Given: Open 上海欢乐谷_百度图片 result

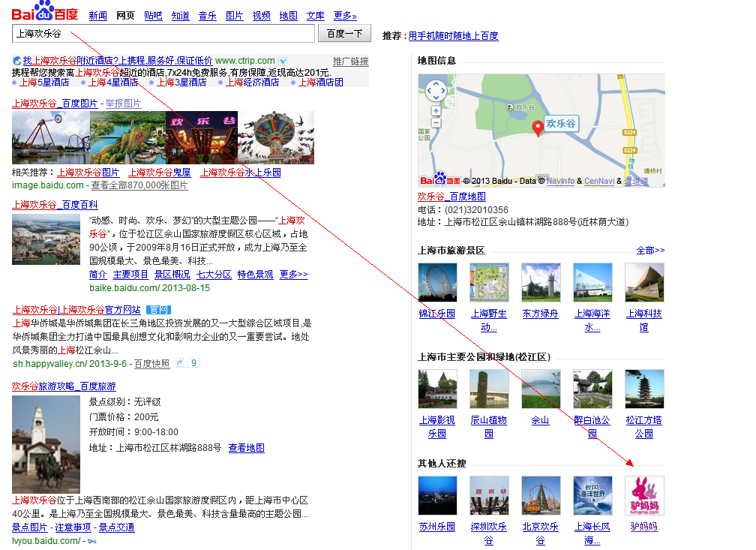Looking at the screenshot, I should coord(55,104).
